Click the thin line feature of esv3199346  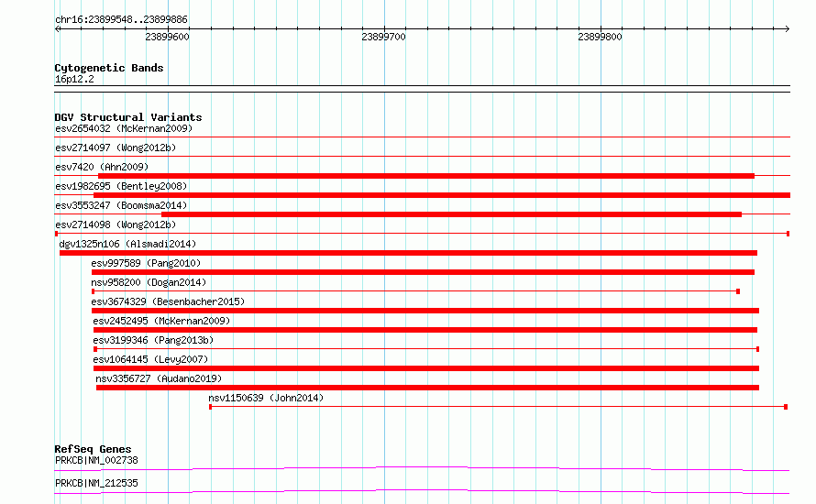(426, 349)
